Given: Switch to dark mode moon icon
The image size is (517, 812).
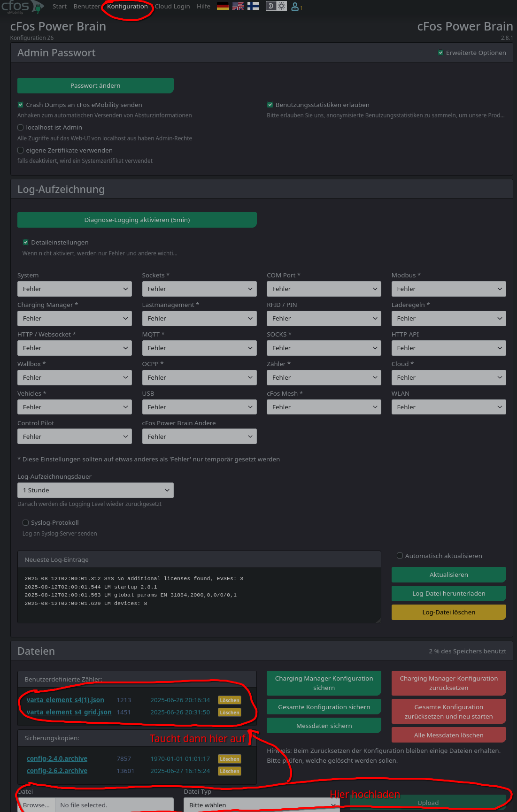Looking at the screenshot, I should [x=271, y=6].
